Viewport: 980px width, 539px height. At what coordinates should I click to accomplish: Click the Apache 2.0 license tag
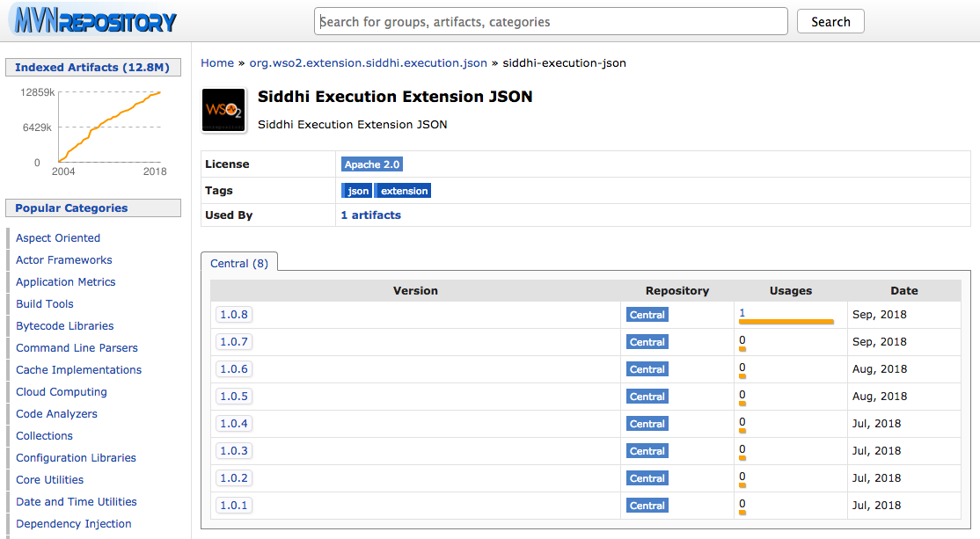pyautogui.click(x=372, y=164)
